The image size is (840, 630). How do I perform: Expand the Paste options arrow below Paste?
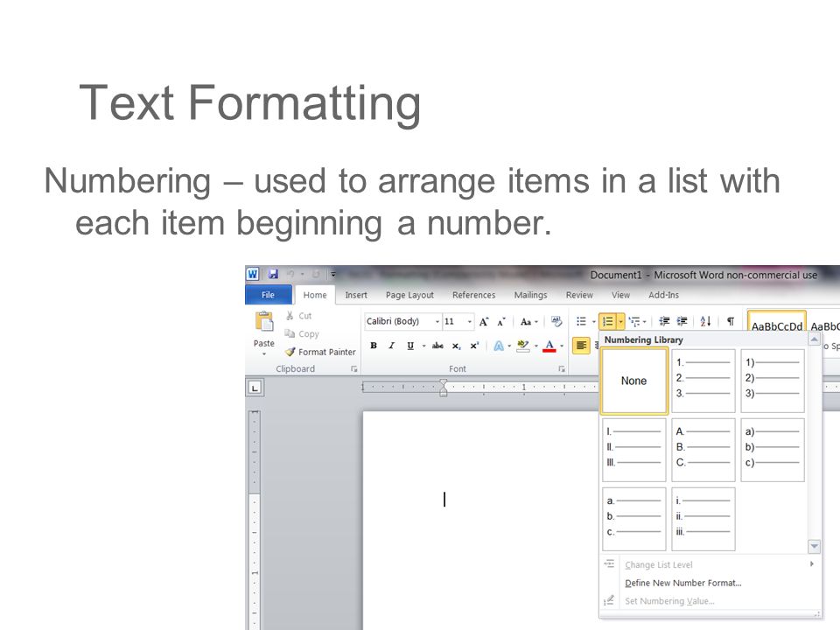264,354
